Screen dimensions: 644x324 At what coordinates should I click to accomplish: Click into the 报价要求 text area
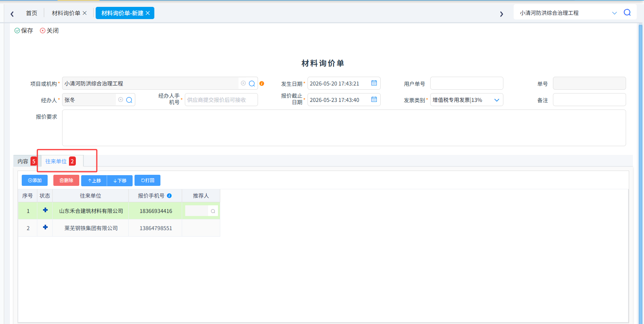pos(344,128)
